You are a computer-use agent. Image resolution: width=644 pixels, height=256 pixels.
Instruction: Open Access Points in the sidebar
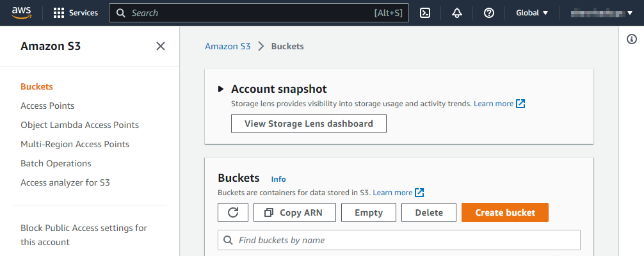pyautogui.click(x=47, y=106)
